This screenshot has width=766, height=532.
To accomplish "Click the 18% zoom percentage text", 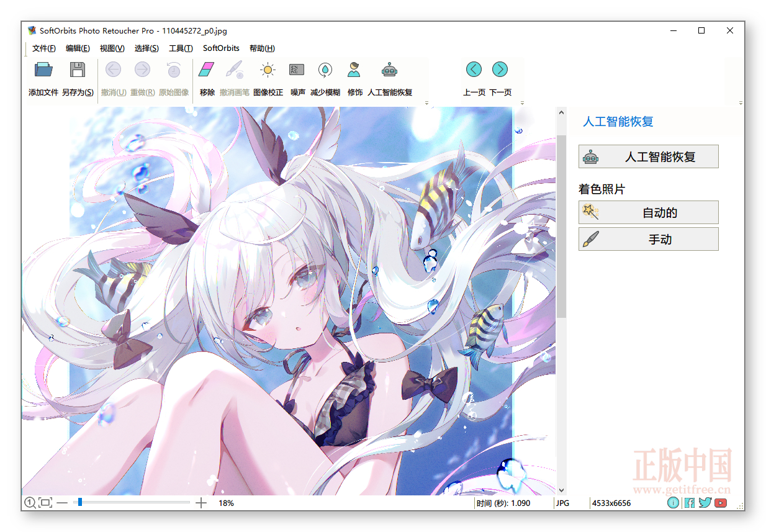I will 226,503.
